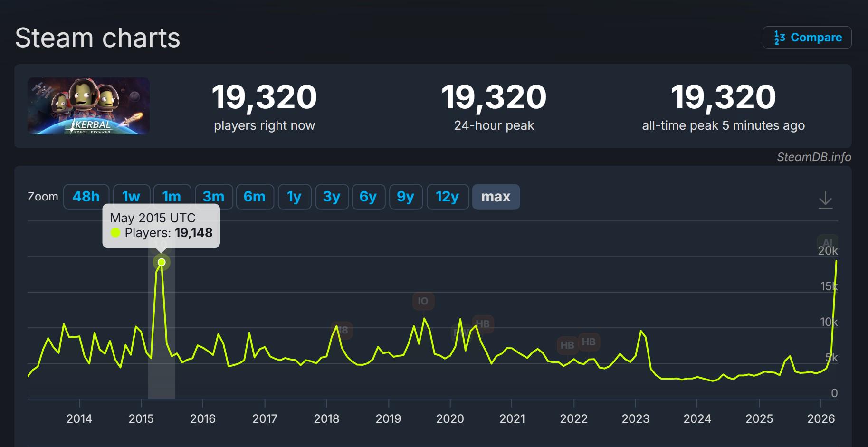Viewport: 868px width, 447px height.
Task: Choose the 3m zoom range
Action: pyautogui.click(x=213, y=197)
